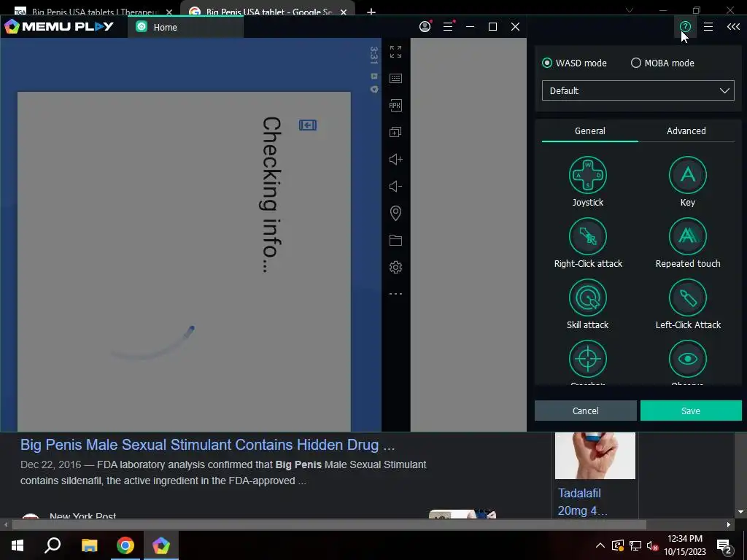Open MEmu account profile icon

pos(425,27)
